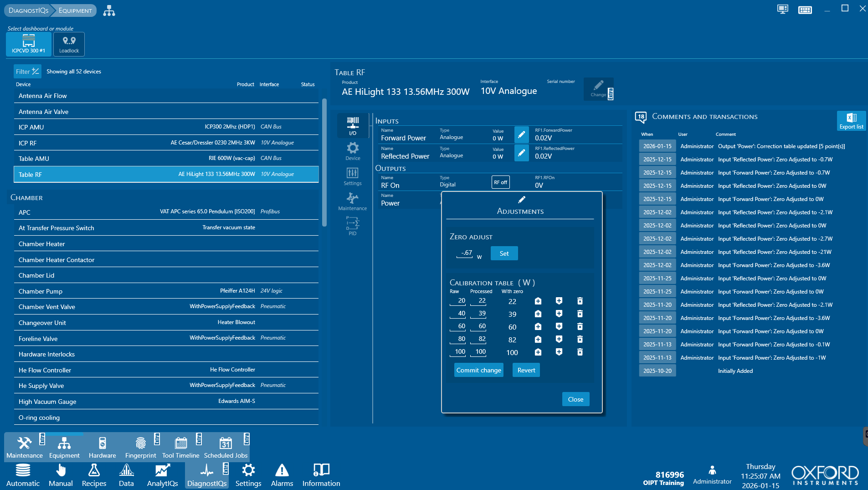The height and width of the screenshot is (490, 868).
Task: Open the Maintenance section of Table RF
Action: (352, 201)
